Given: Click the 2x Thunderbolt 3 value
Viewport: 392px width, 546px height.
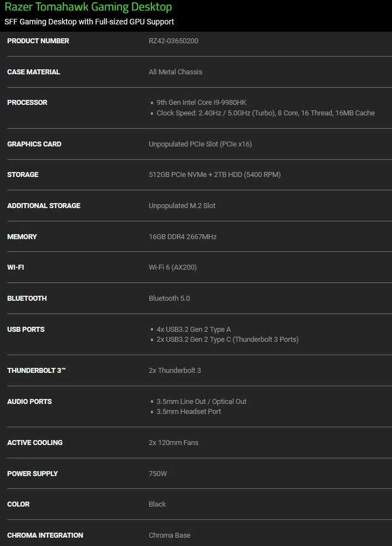Looking at the screenshot, I should (175, 370).
